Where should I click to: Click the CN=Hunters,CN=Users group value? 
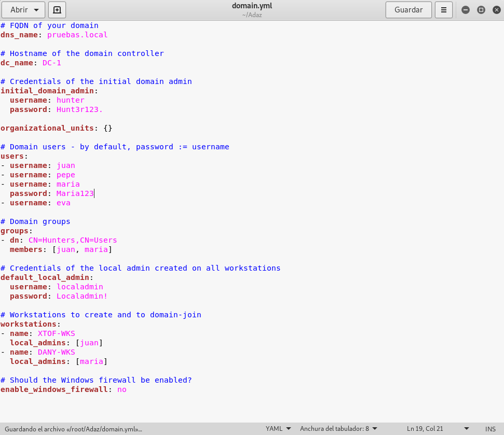tap(73, 240)
